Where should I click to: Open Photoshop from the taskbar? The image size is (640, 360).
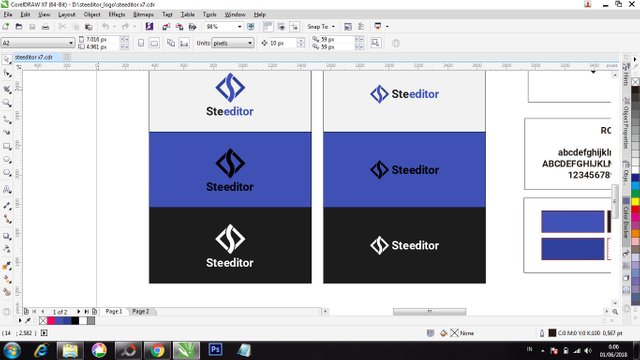coord(215,350)
